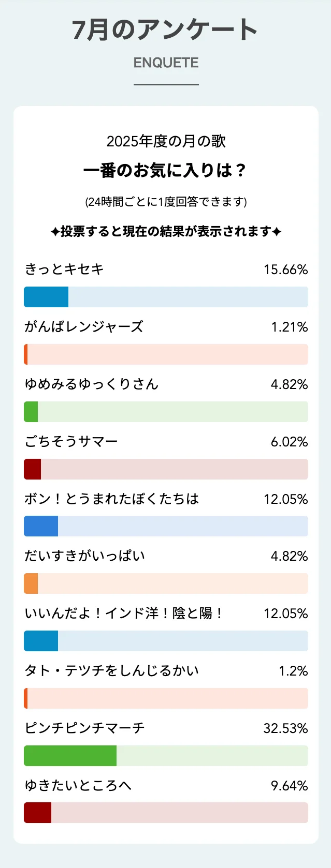Click the 7月のアンケート heading
This screenshot has width=331, height=868.
coord(165,29)
